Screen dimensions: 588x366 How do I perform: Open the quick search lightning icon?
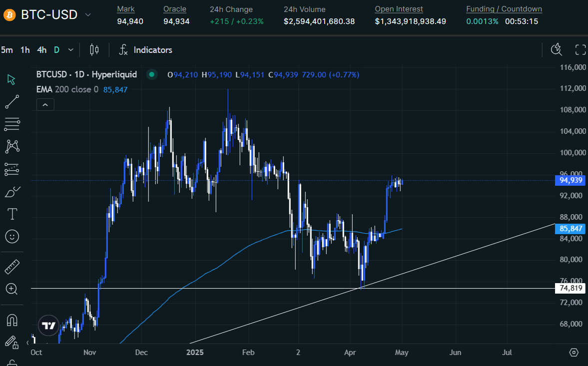(x=557, y=49)
